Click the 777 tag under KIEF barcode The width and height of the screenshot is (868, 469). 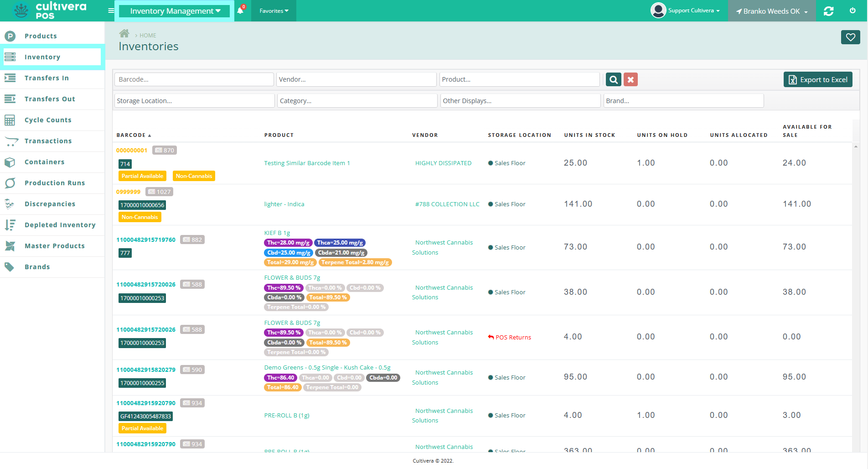pyautogui.click(x=125, y=253)
